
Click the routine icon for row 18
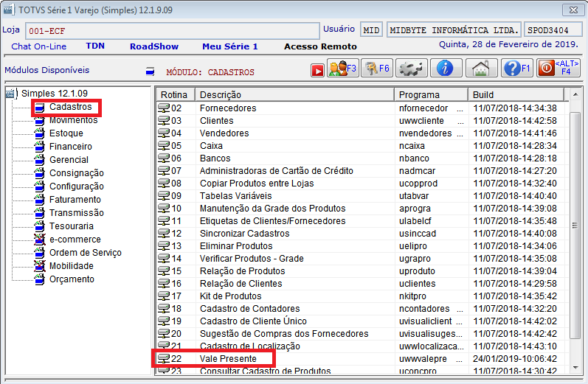[x=164, y=309]
